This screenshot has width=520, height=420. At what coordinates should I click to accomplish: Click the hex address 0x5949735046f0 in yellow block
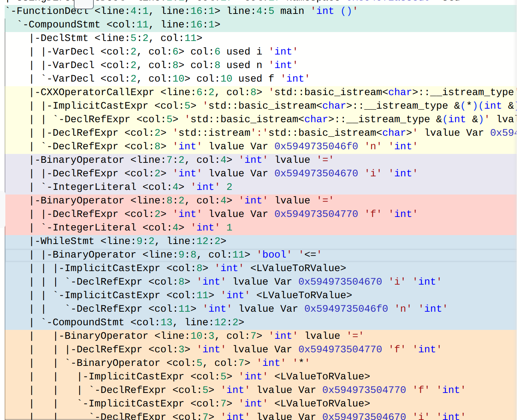[x=316, y=146]
